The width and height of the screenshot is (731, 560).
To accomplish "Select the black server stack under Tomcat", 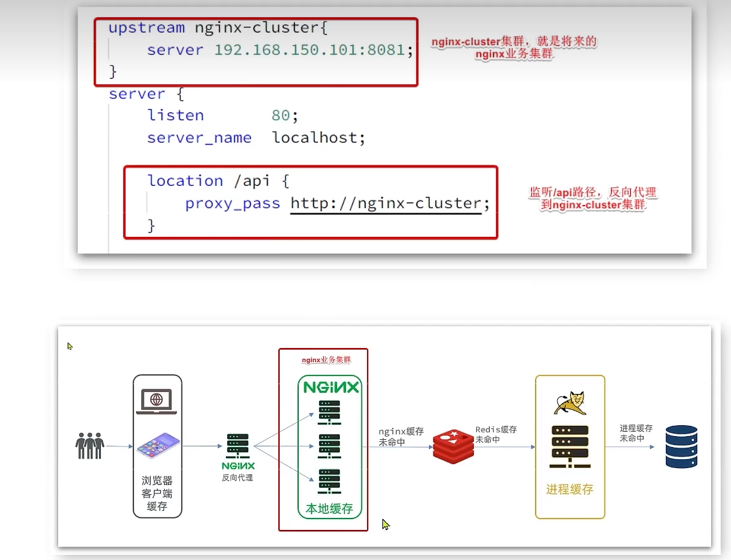I will pyautogui.click(x=569, y=446).
